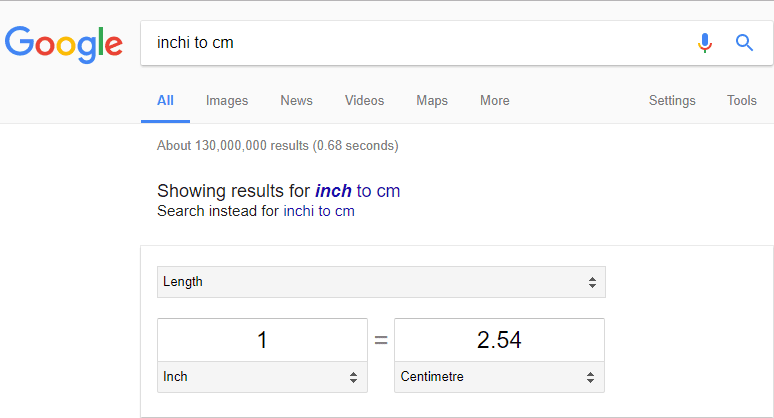Open the Inch unit dropdown
Screen dimensions: 774x418
coord(262,377)
